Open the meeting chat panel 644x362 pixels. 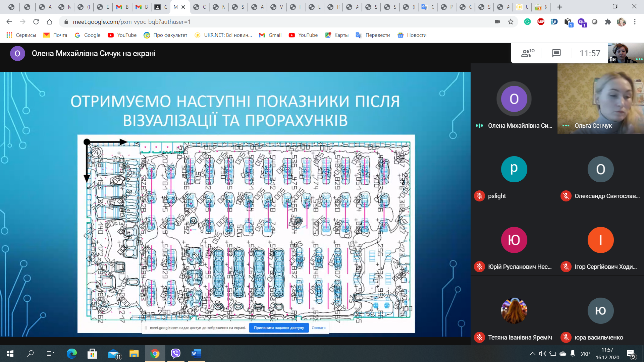click(556, 53)
